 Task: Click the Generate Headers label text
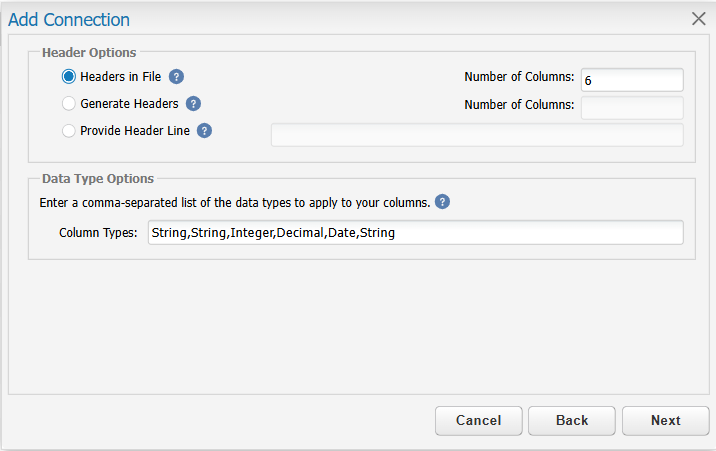click(129, 104)
